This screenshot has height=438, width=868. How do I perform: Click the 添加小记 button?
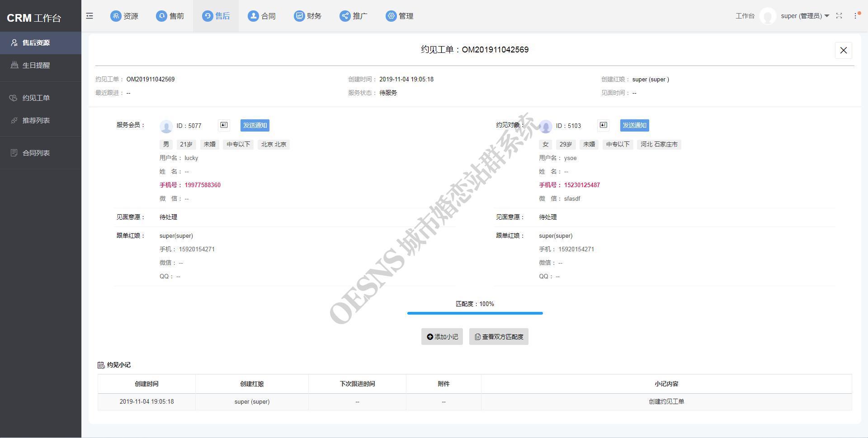point(442,337)
